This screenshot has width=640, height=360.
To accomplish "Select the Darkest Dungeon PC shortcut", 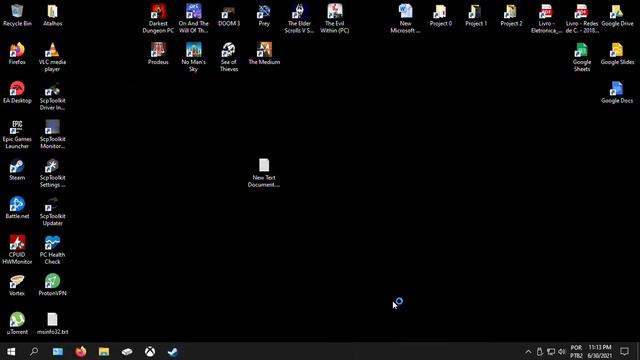I will pos(158,19).
